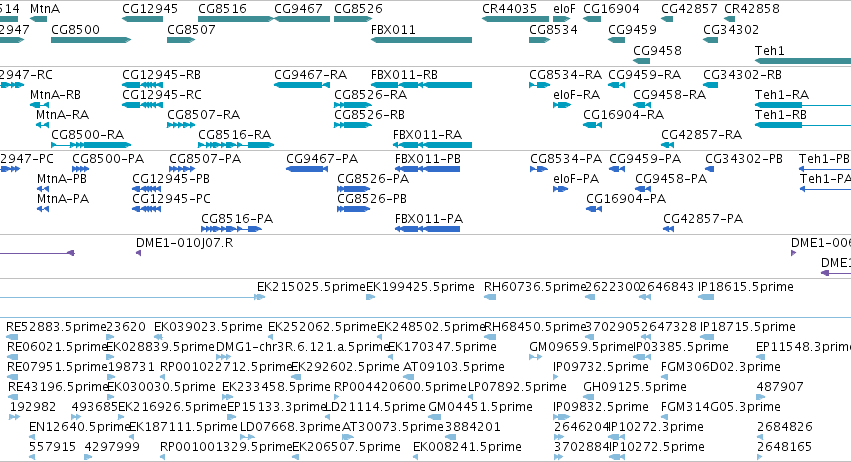Image resolution: width=851 pixels, height=462 pixels.
Task: Click the CG12945-PC protein label
Action: click(172, 199)
